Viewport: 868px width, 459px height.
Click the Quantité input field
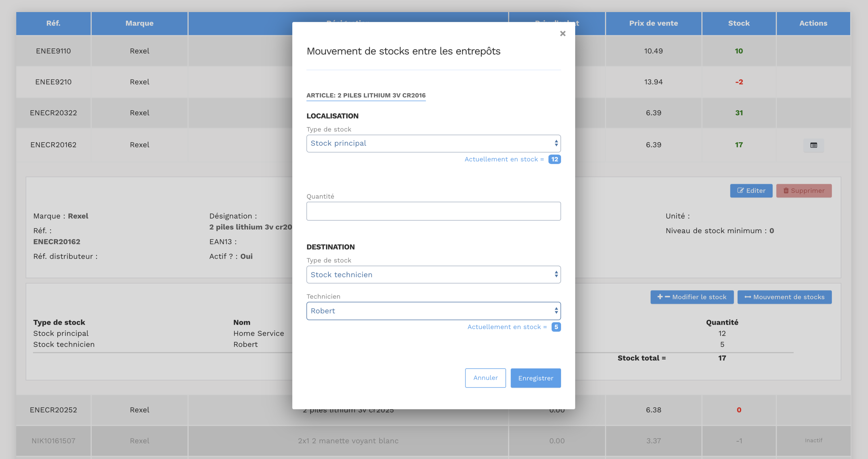coord(433,211)
